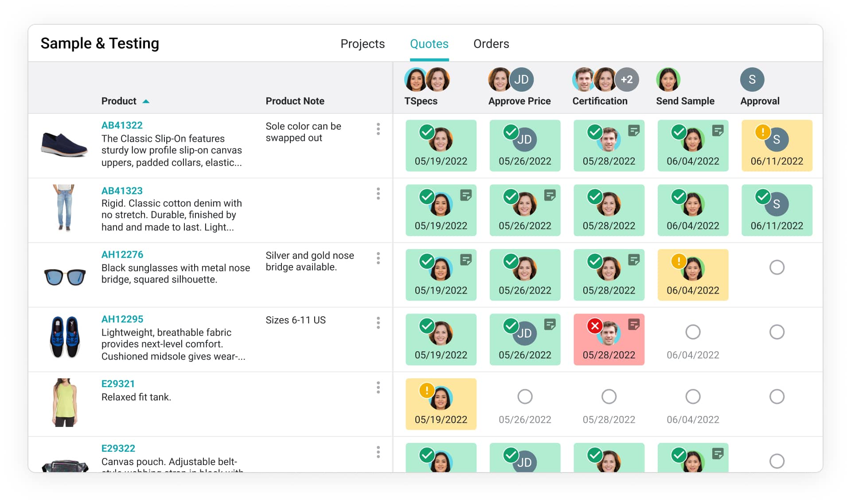Switch to the Orders tab
This screenshot has height=504, width=851.
pos(491,44)
